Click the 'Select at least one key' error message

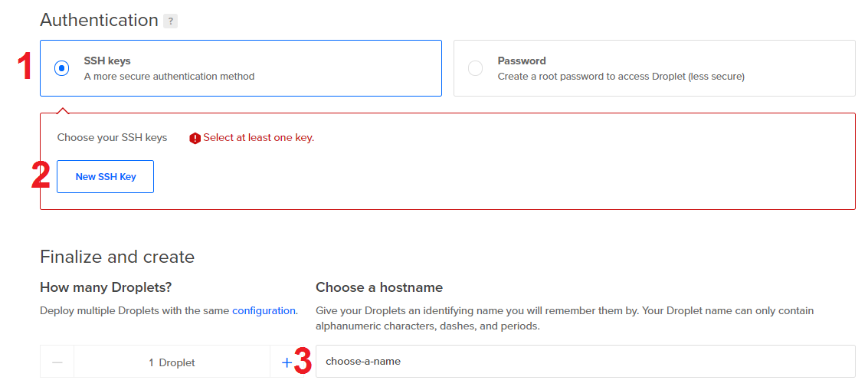click(258, 138)
